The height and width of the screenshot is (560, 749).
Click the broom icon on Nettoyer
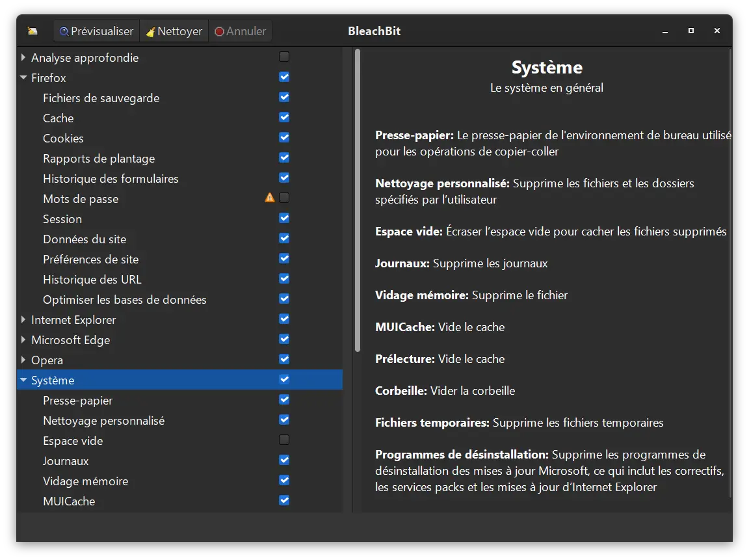click(150, 32)
